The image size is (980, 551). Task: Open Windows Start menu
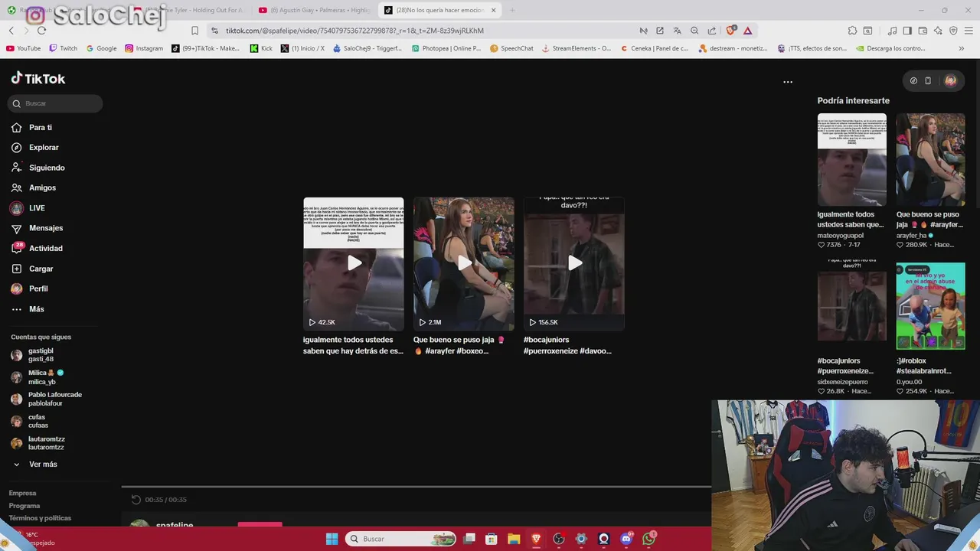(x=332, y=539)
